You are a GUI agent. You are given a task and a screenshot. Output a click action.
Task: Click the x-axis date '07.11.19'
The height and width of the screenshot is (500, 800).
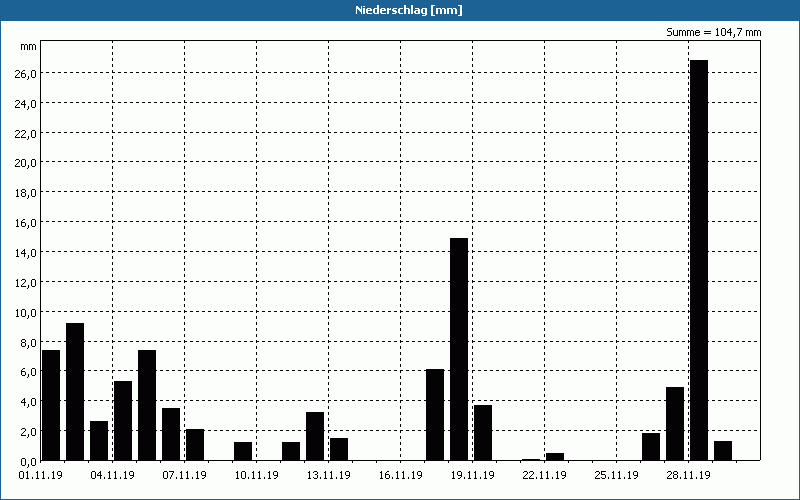click(x=185, y=476)
